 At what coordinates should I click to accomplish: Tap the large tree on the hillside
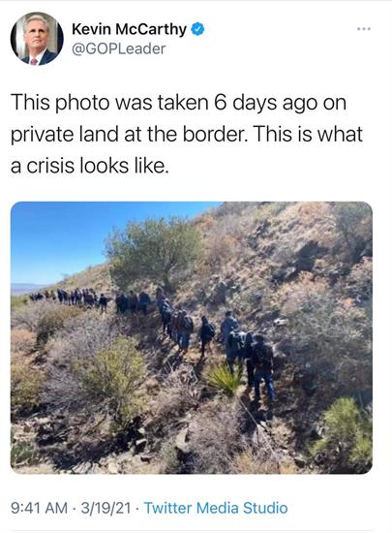[x=153, y=252]
